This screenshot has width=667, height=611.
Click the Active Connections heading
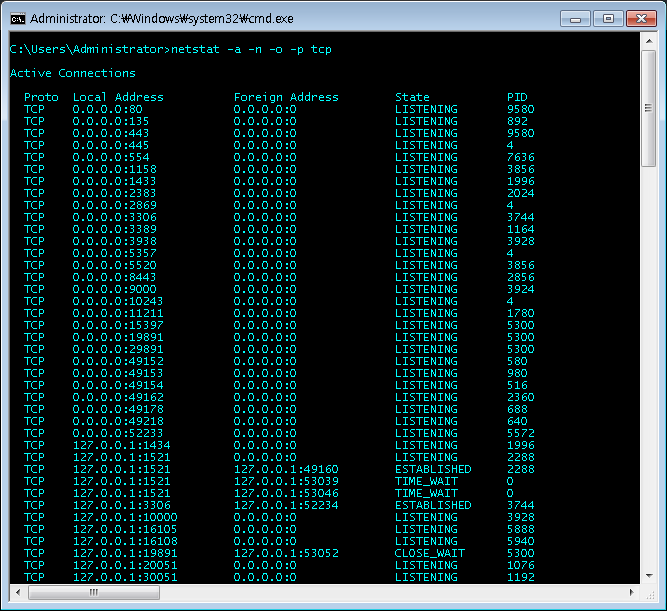(x=73, y=73)
